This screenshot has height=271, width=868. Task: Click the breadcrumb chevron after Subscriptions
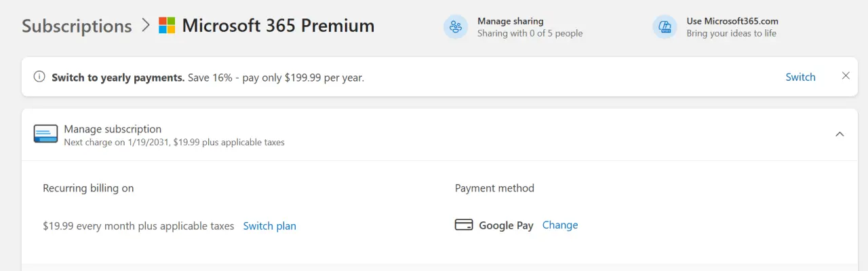(146, 26)
